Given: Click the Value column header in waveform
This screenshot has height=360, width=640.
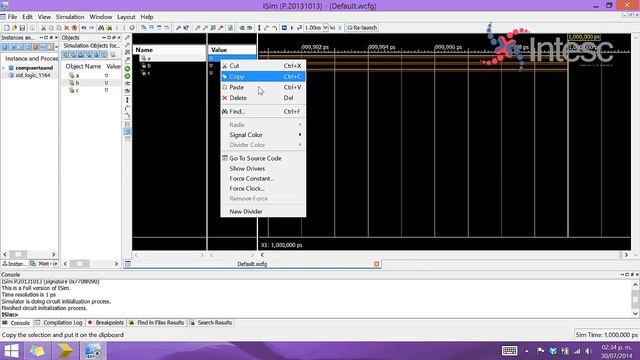Looking at the screenshot, I should (x=232, y=50).
